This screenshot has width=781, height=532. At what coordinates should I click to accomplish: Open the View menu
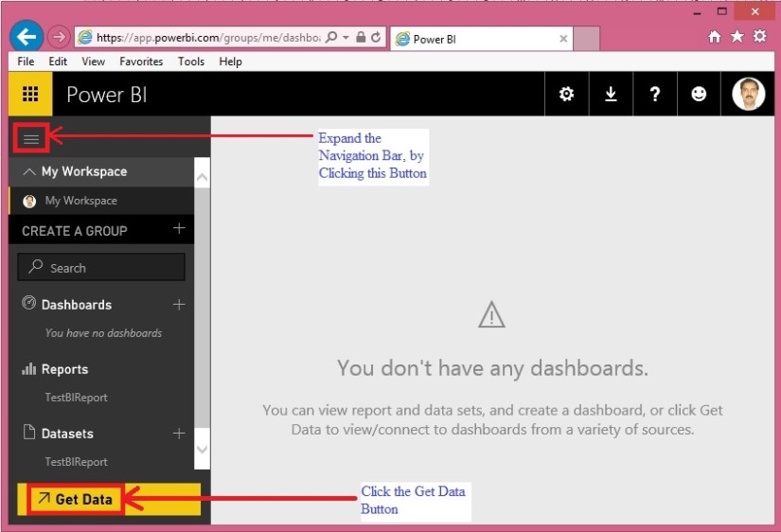point(93,62)
